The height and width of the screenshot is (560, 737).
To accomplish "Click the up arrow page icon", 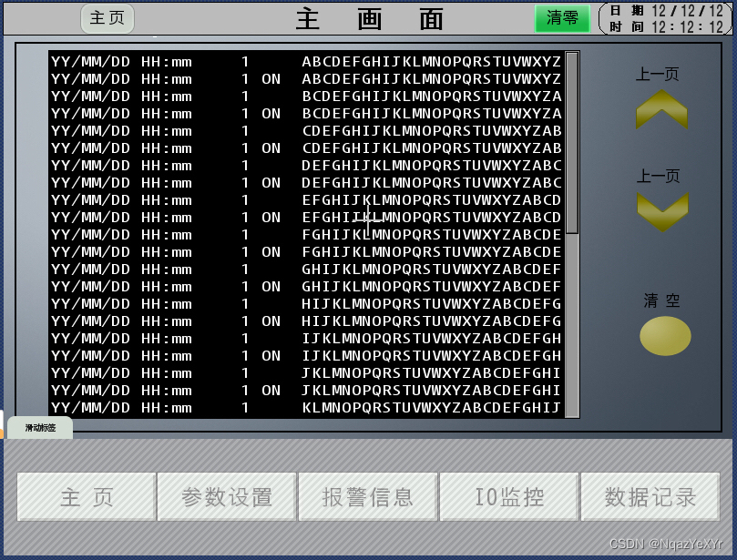I will click(x=661, y=110).
